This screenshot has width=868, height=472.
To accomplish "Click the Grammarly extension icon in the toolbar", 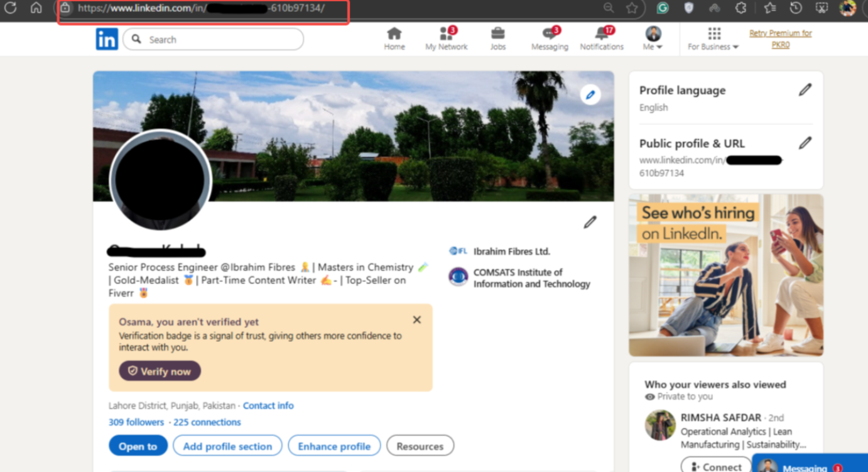I will 661,9.
